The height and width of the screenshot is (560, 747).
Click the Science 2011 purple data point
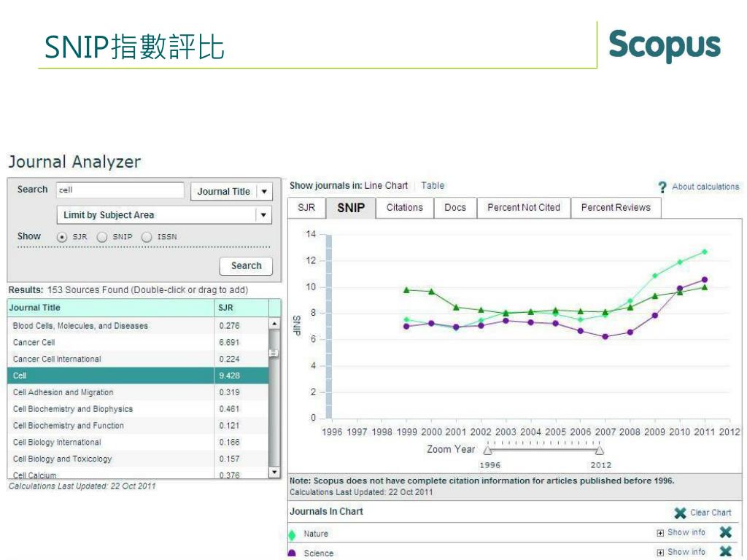pyautogui.click(x=705, y=280)
